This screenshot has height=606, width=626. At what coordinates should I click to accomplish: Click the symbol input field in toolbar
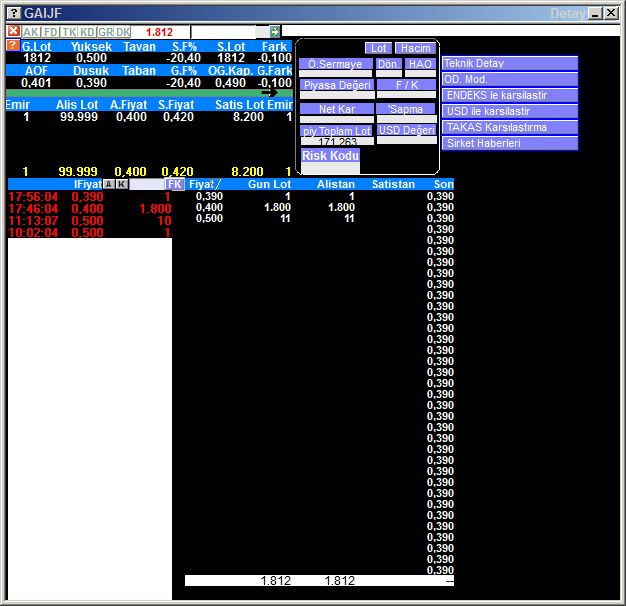coord(228,32)
